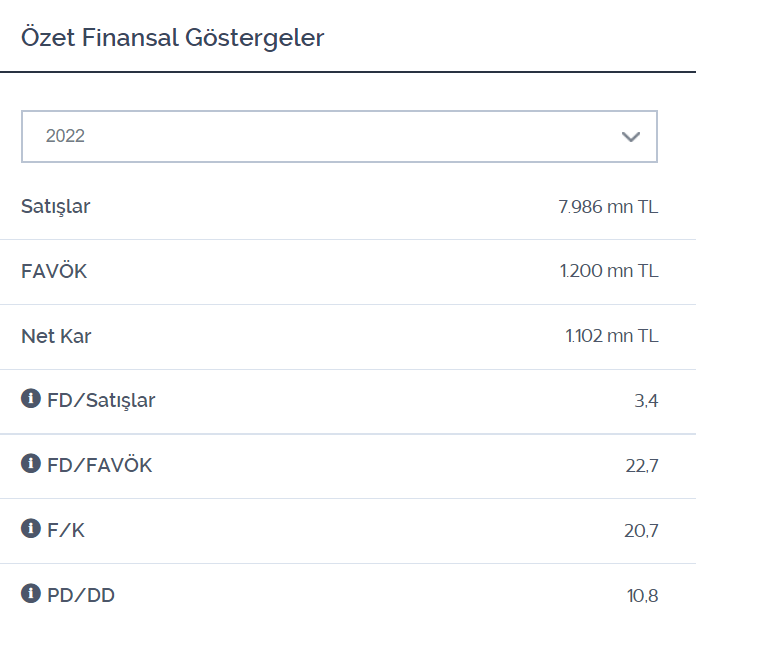Click the info icon beside PD/DD
The image size is (758, 671).
click(x=31, y=593)
